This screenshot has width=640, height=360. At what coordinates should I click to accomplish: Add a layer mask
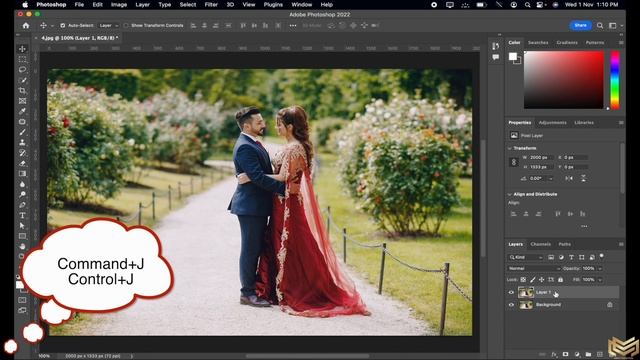[565, 354]
